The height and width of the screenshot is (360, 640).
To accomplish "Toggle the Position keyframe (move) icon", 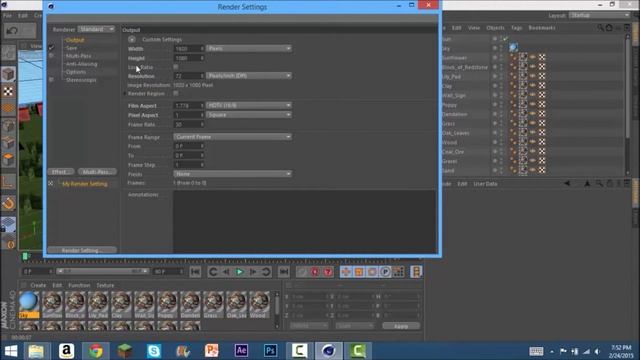I will [x=346, y=272].
